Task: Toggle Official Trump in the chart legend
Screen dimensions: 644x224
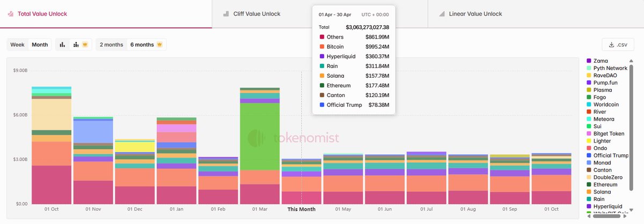Action: click(609, 155)
